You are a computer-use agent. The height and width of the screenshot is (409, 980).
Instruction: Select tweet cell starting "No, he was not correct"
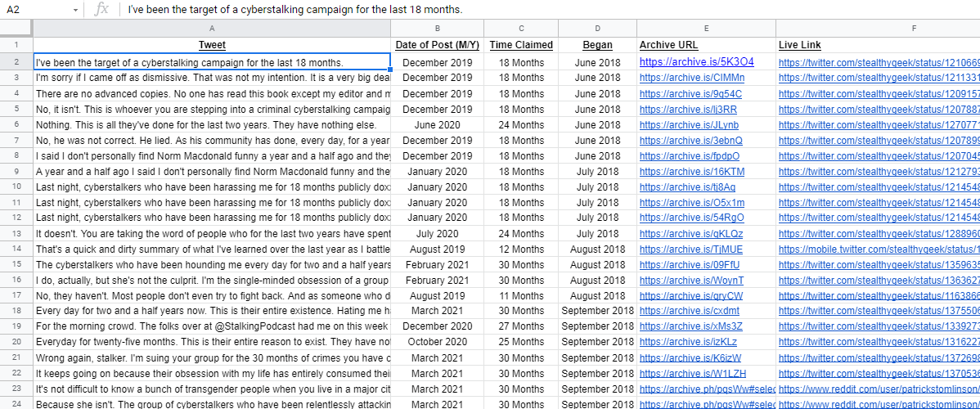212,140
